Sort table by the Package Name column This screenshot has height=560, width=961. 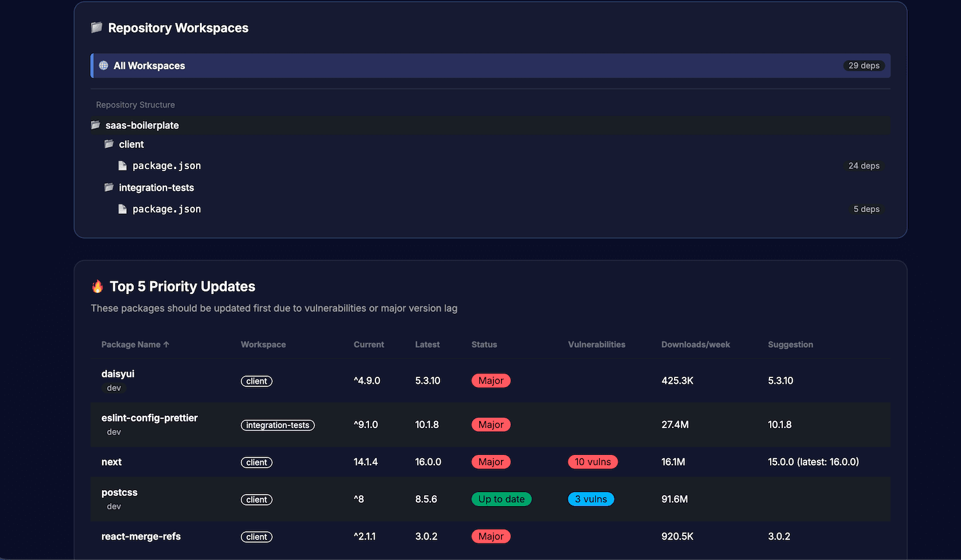click(135, 344)
